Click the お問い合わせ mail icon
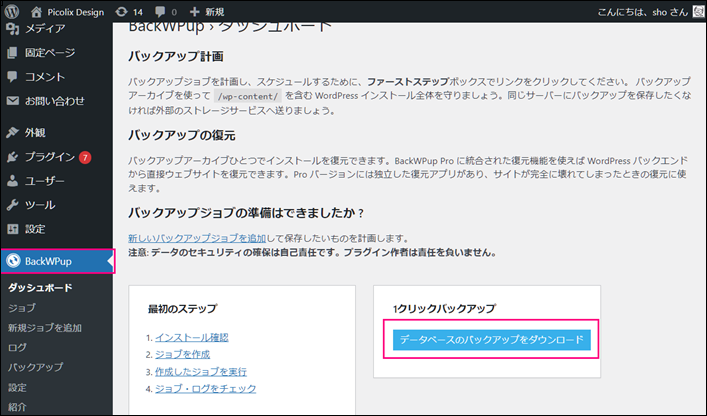Screen dimensions: 707x416 (x=13, y=101)
